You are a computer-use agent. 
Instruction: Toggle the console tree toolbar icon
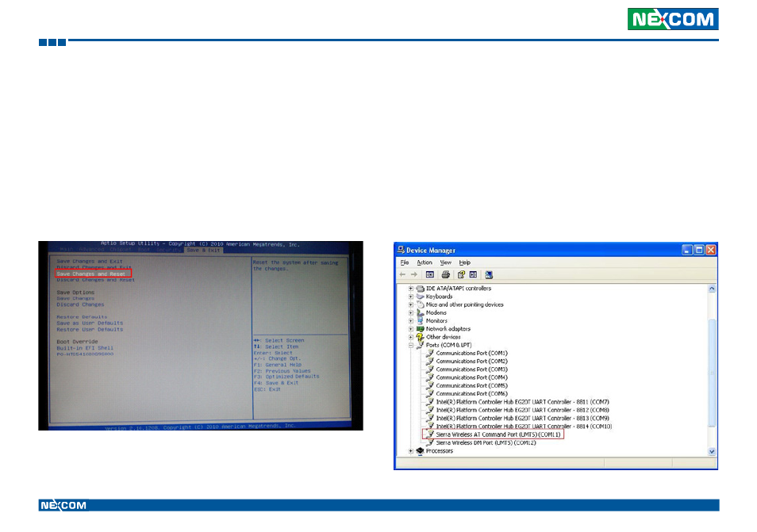(x=429, y=274)
